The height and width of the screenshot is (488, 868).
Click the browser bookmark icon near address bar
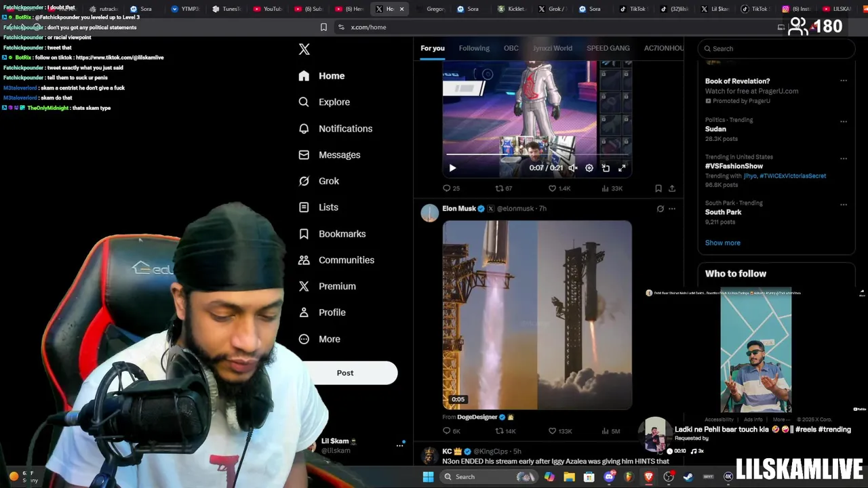pos(323,27)
